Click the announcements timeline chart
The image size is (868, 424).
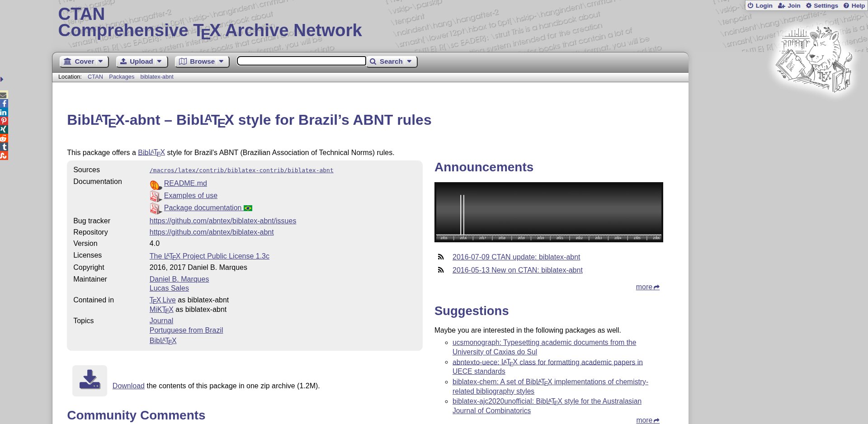click(549, 212)
